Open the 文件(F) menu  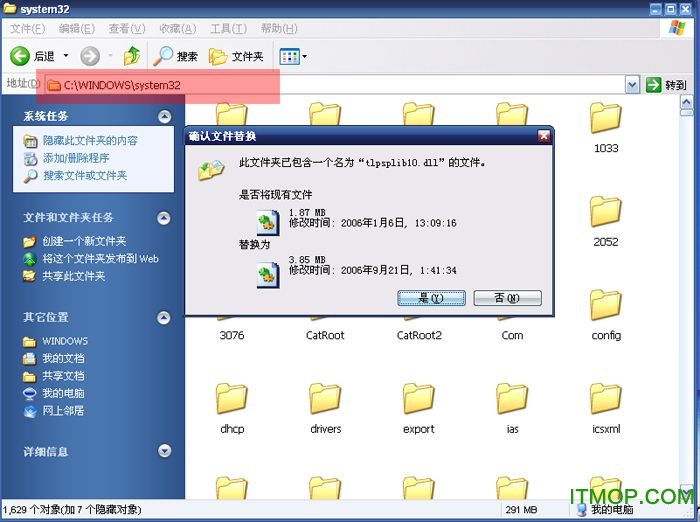(27, 29)
